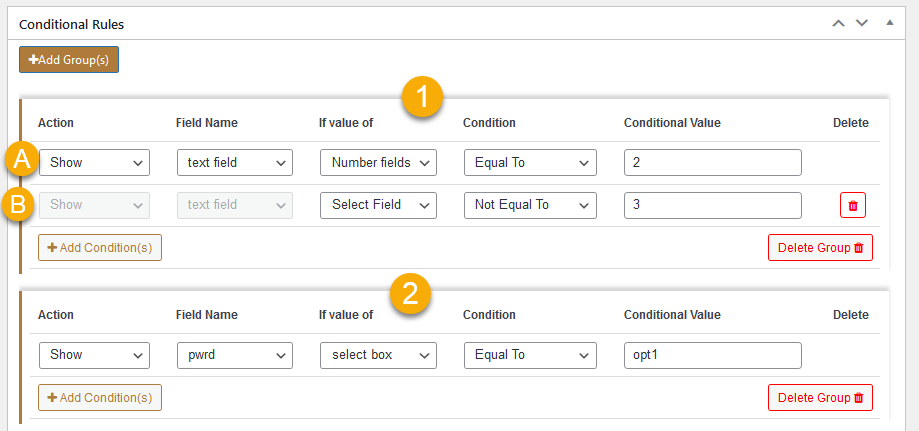Open the 'Number fields' dropdown
The height and width of the screenshot is (431, 919).
[378, 163]
